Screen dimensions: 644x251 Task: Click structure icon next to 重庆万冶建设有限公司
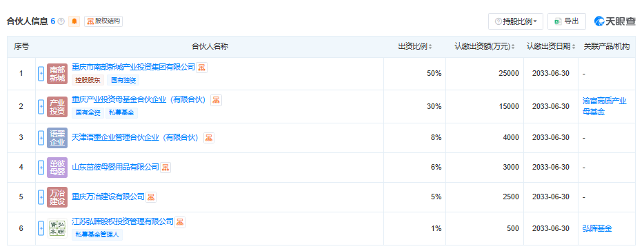tap(151, 197)
